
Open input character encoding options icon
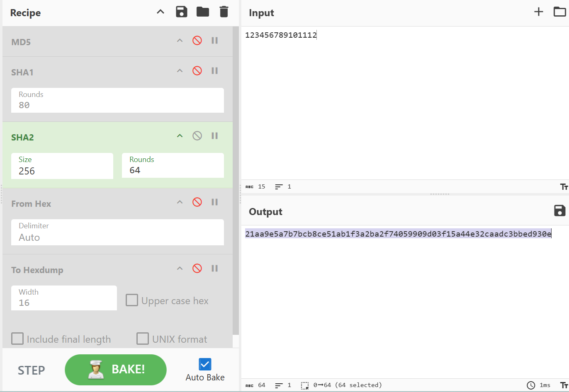564,187
